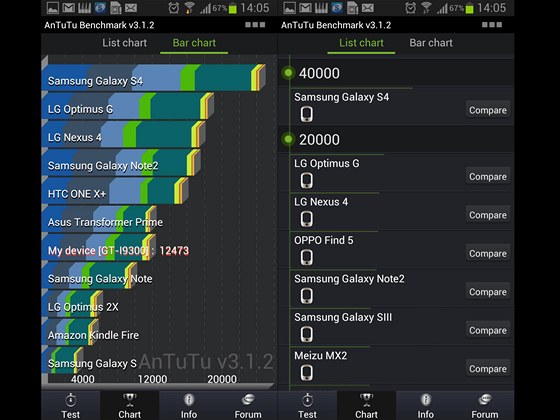Tap the phone icon under LG Optimus G

306,180
